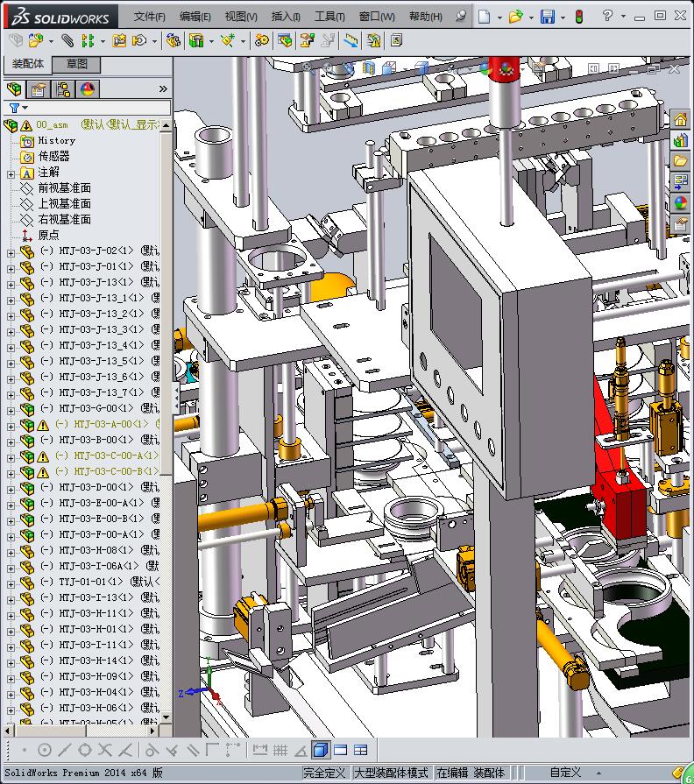Viewport: 694px width, 784px height.
Task: Click the tree horizontal scroll right arrow
Action: pos(153,731)
